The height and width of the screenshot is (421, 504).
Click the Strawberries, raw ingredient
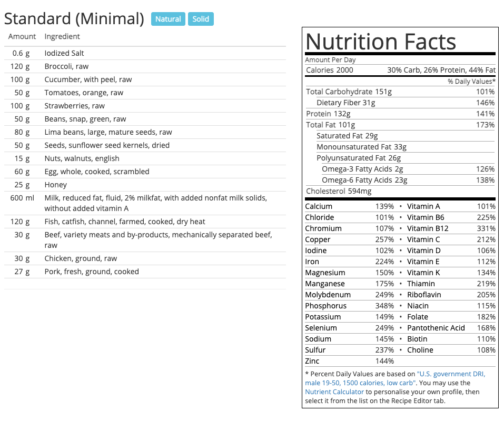pos(74,106)
